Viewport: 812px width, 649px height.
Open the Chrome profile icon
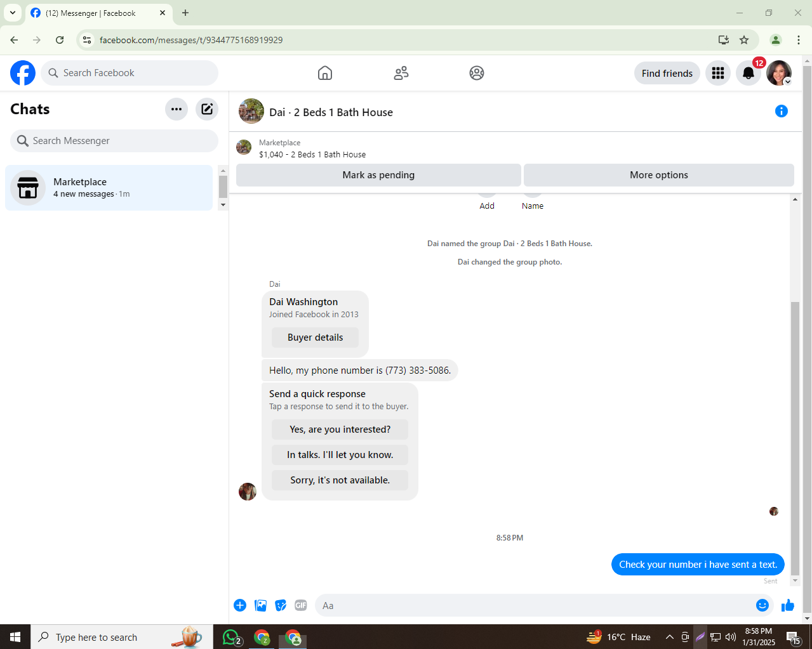click(x=776, y=40)
